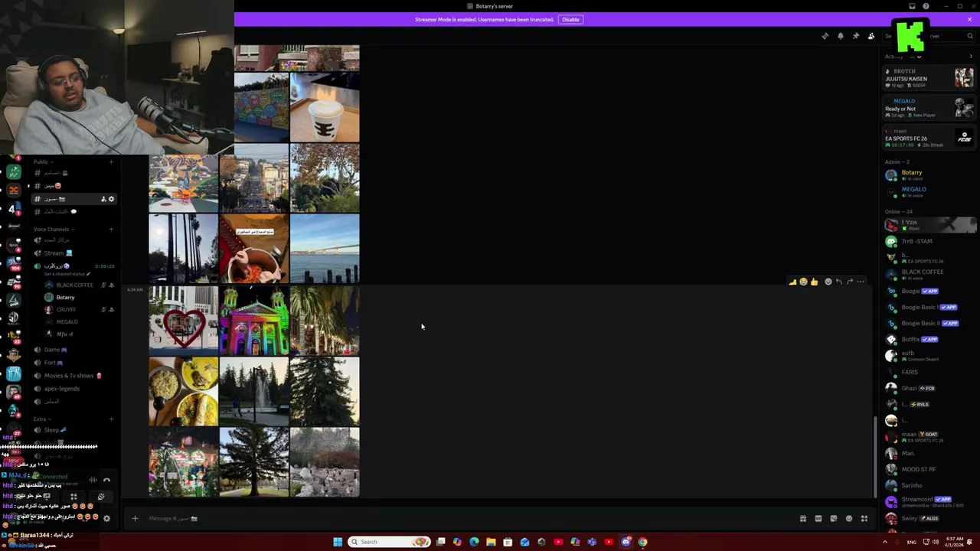Viewport: 980px width, 551px height.
Task: Show pinned messages pin icon
Action: [855, 36]
